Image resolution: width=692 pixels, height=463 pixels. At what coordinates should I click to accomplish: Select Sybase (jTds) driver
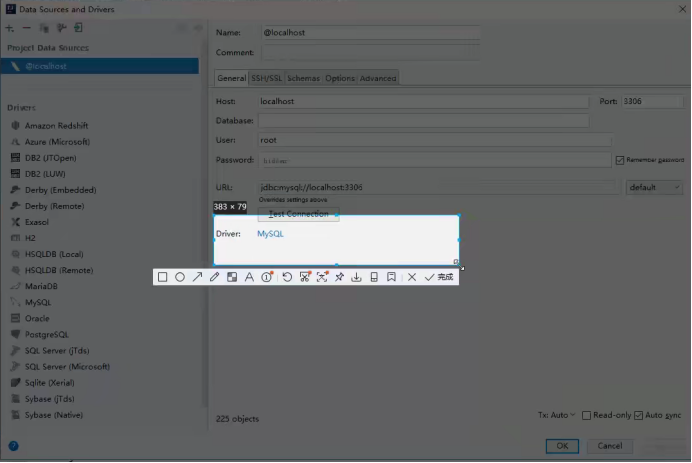[49, 399]
